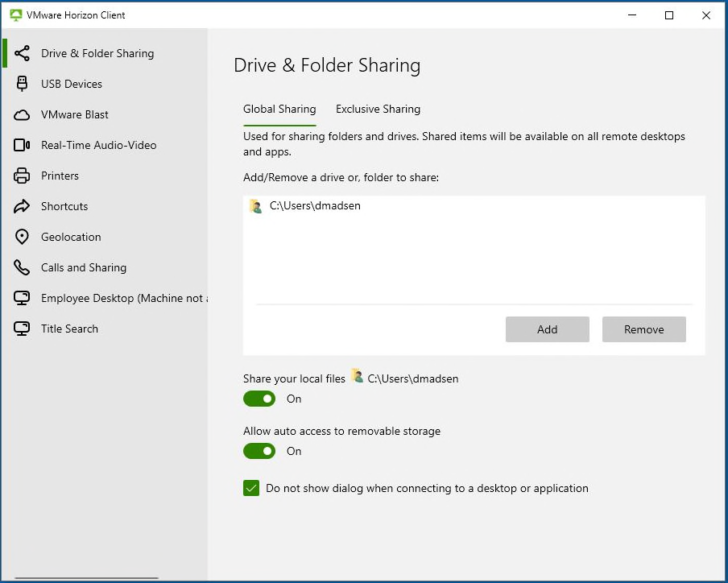Click Add button to share a folder

click(548, 329)
